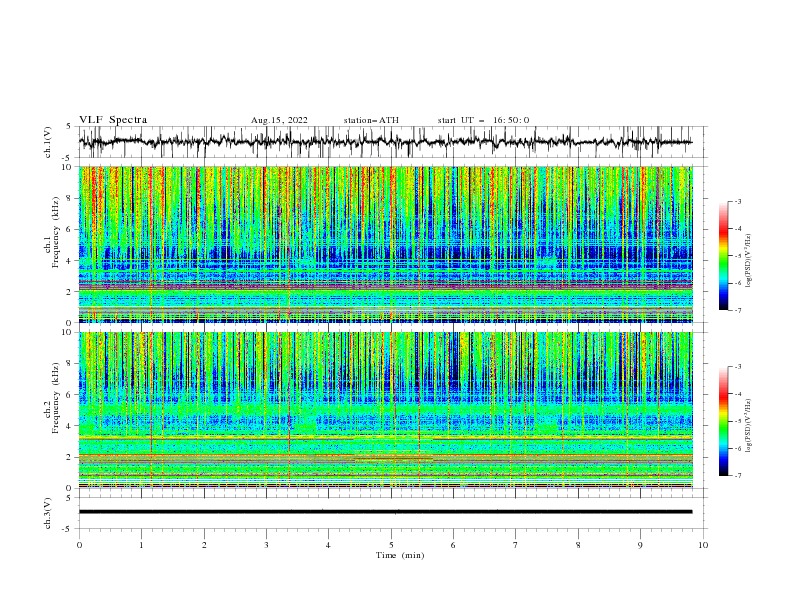Click tick label "6" on Time axis

click(453, 545)
